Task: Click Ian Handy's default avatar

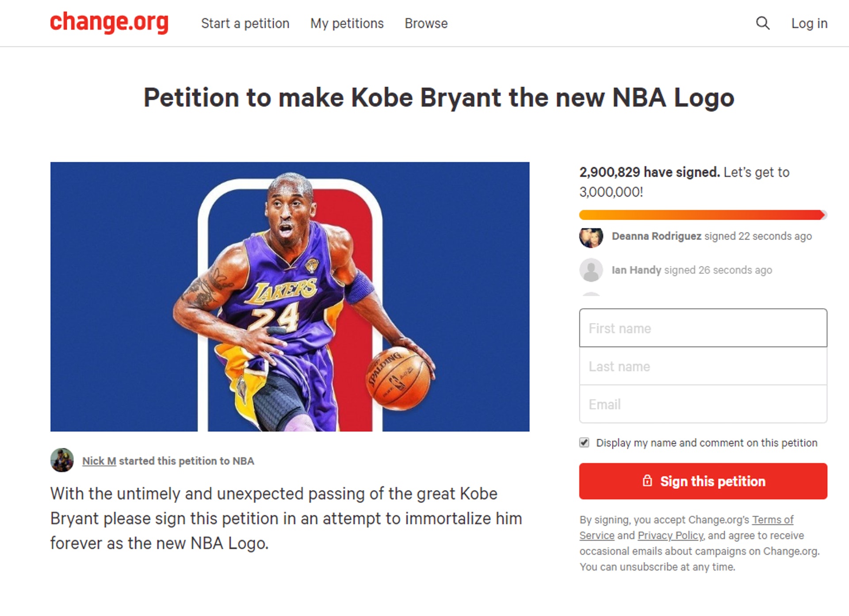Action: click(591, 270)
